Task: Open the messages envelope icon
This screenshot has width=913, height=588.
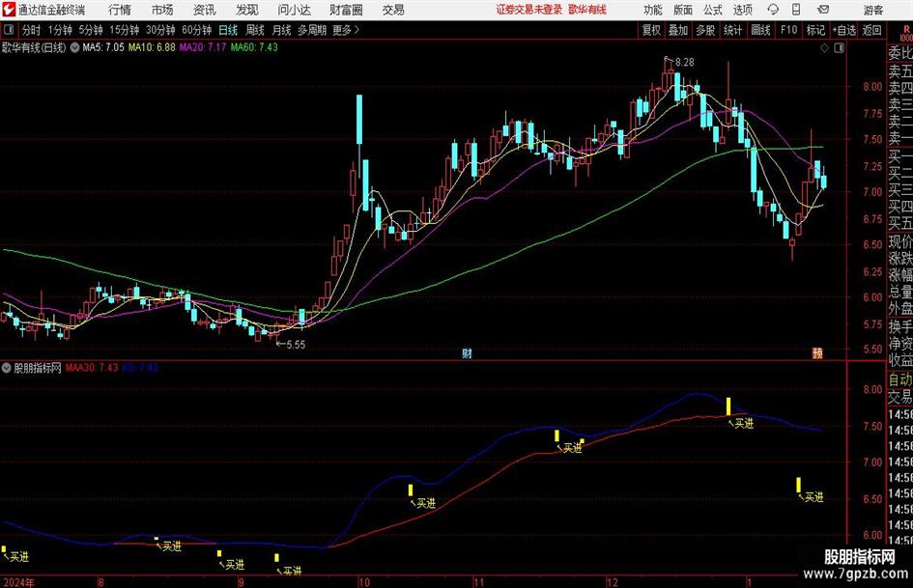Action: tap(823, 10)
